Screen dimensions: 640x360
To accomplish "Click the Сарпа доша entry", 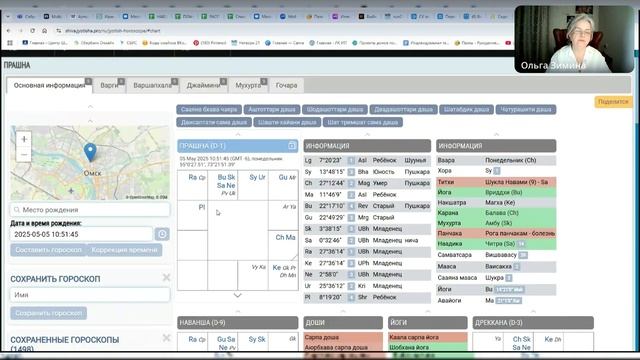I will [343, 337].
